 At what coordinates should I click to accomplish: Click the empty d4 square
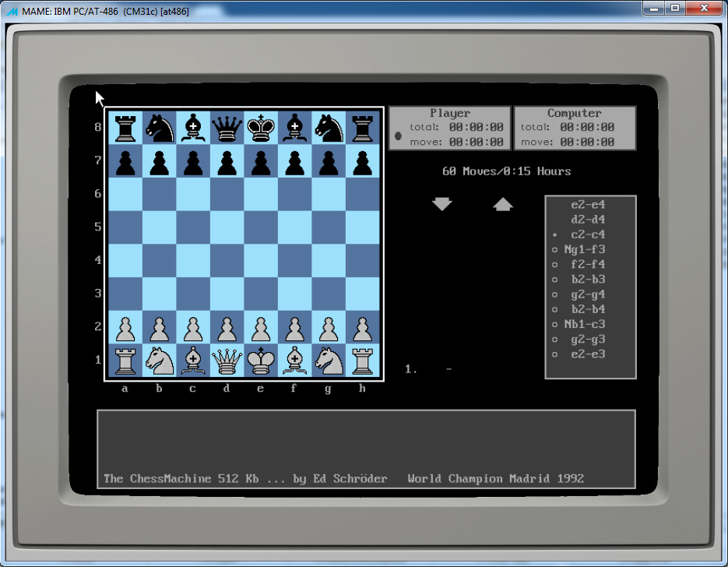point(227,260)
